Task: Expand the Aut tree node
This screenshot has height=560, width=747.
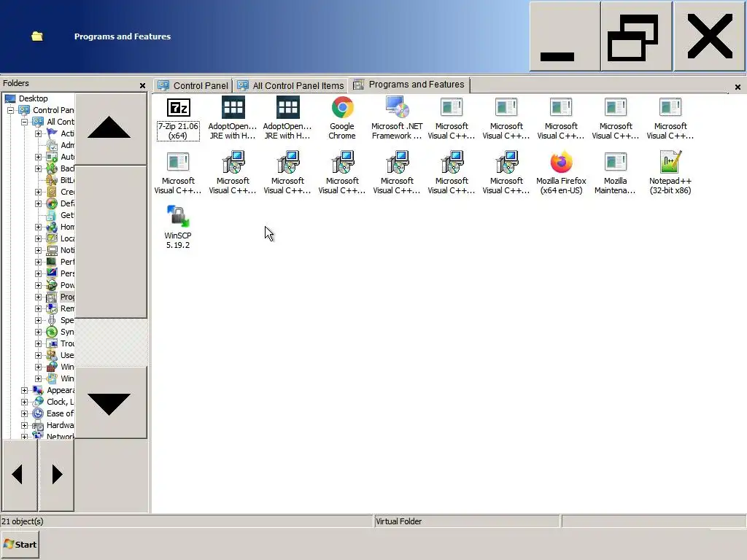Action: point(38,157)
